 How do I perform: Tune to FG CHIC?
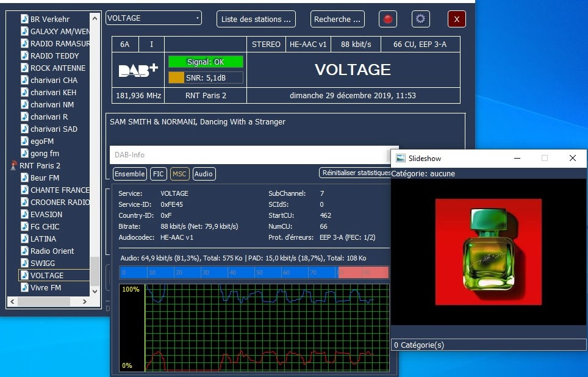[45, 226]
